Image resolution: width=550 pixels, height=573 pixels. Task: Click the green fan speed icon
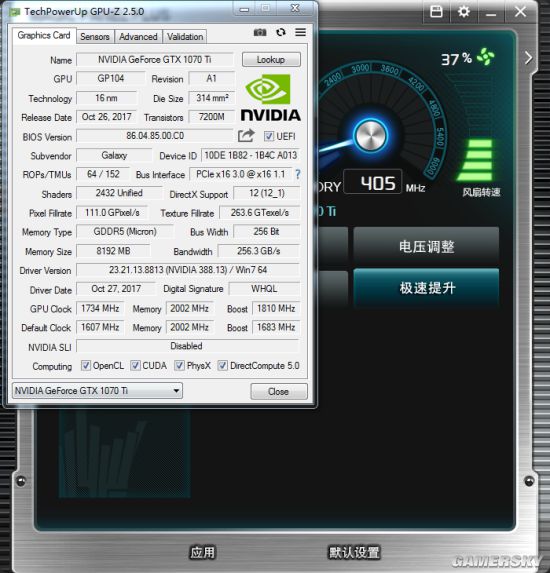click(x=485, y=57)
